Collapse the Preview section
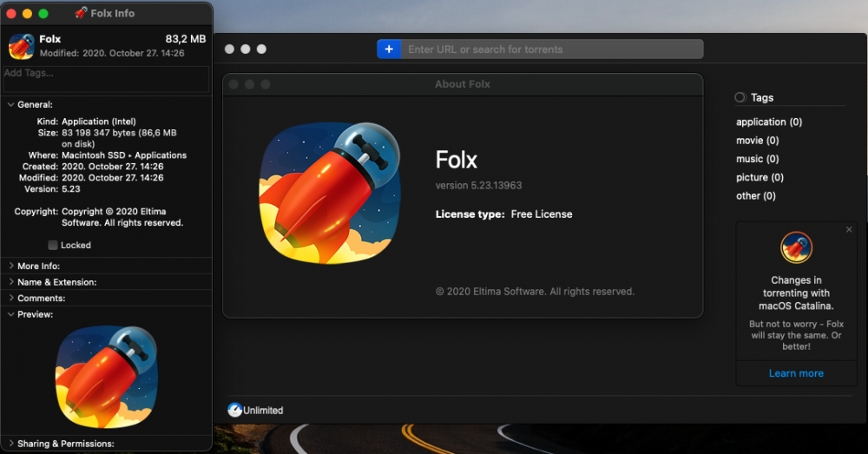868x454 pixels. (10, 314)
